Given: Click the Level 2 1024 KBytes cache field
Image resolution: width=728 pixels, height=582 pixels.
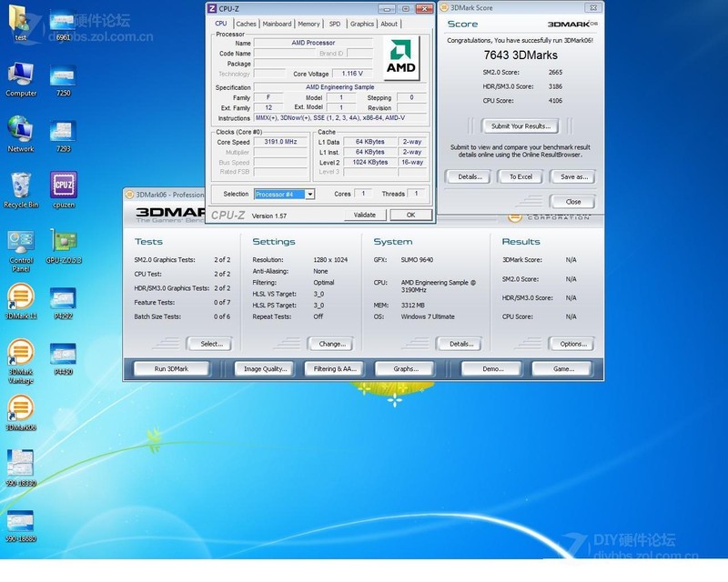Looking at the screenshot, I should pos(370,163).
